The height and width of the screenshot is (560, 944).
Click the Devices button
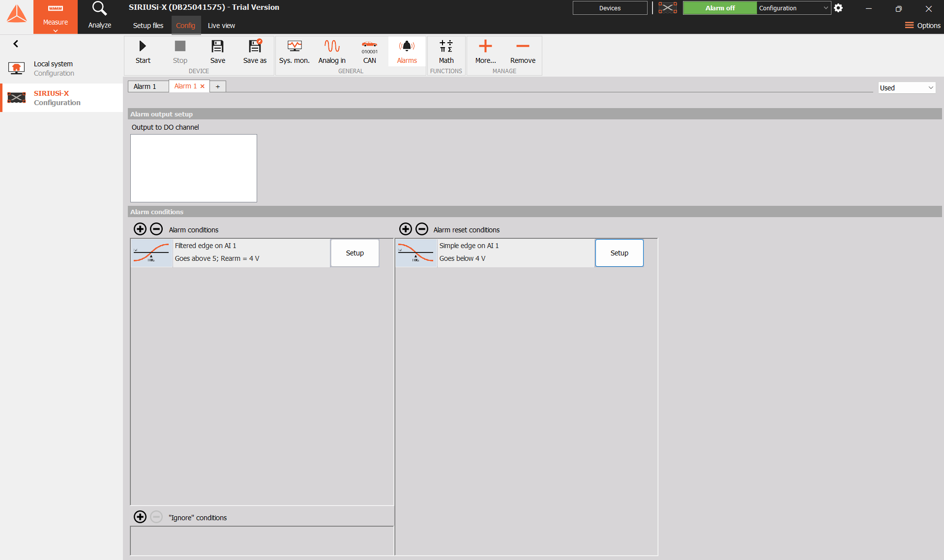pyautogui.click(x=610, y=8)
